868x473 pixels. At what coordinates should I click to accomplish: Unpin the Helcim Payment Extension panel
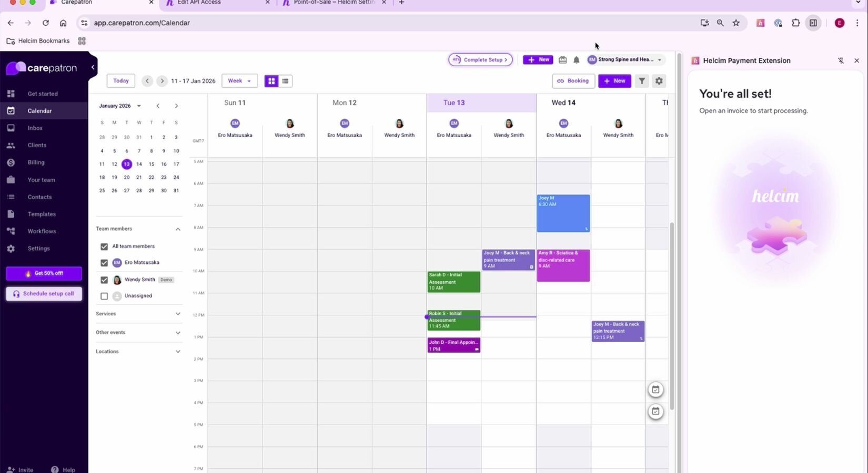(x=841, y=60)
